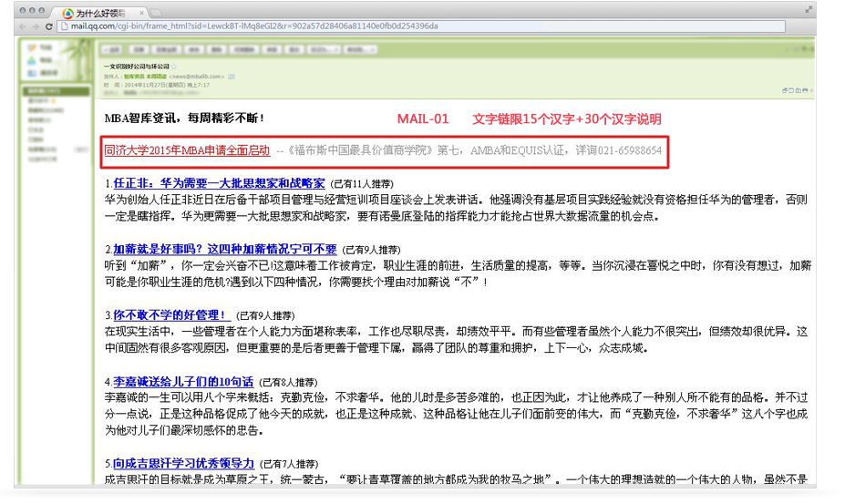The height and width of the screenshot is (504, 845).
Task: Open the 移动到 move-to dropdown
Action: (x=360, y=49)
